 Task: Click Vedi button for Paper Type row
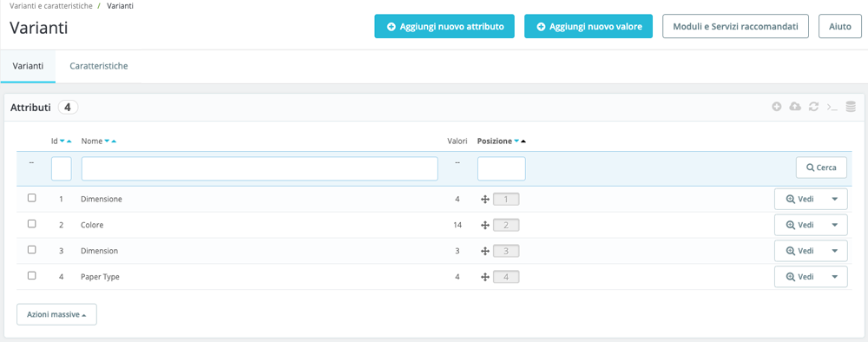click(x=799, y=277)
